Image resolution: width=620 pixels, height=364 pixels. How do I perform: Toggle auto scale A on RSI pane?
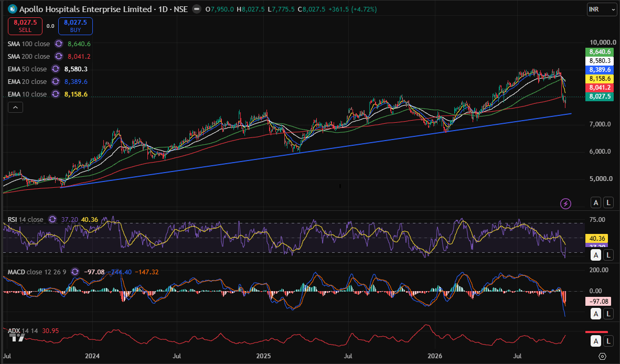point(596,255)
